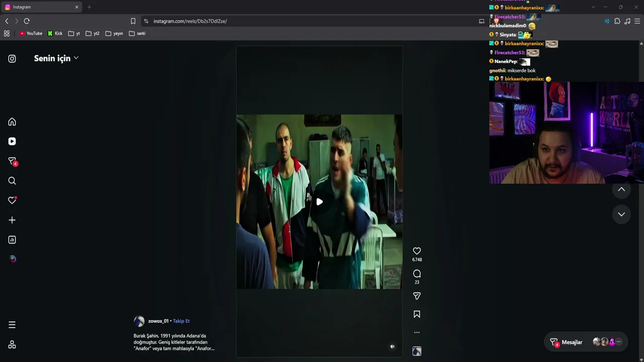Go to the next reel with the down arrow

tap(621, 214)
